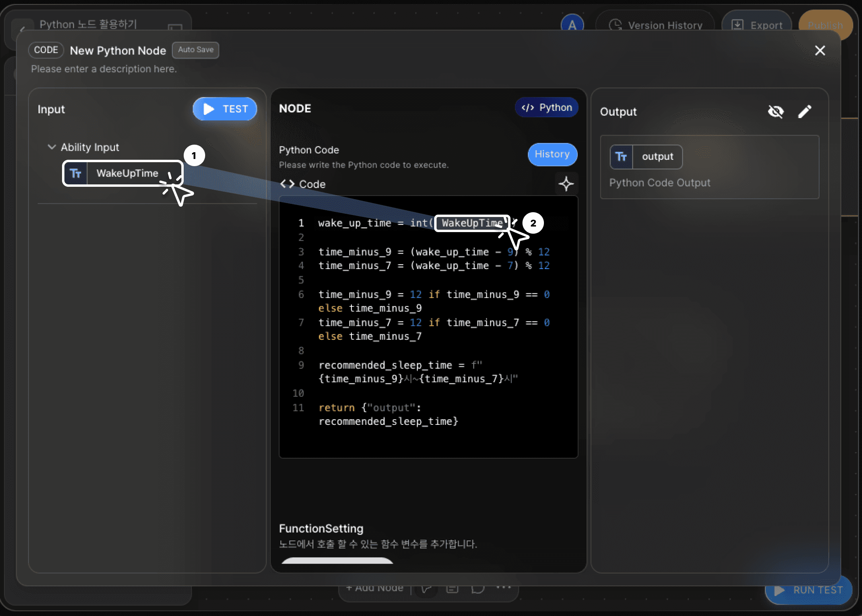Click the New Python Node title
The width and height of the screenshot is (862, 616).
tap(118, 51)
